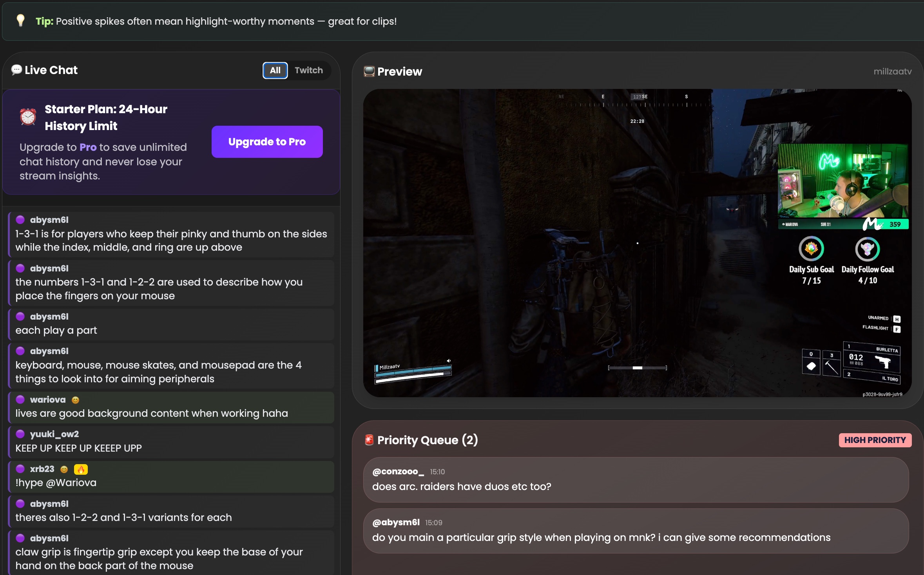Switch chat filter to Twitch

point(309,71)
